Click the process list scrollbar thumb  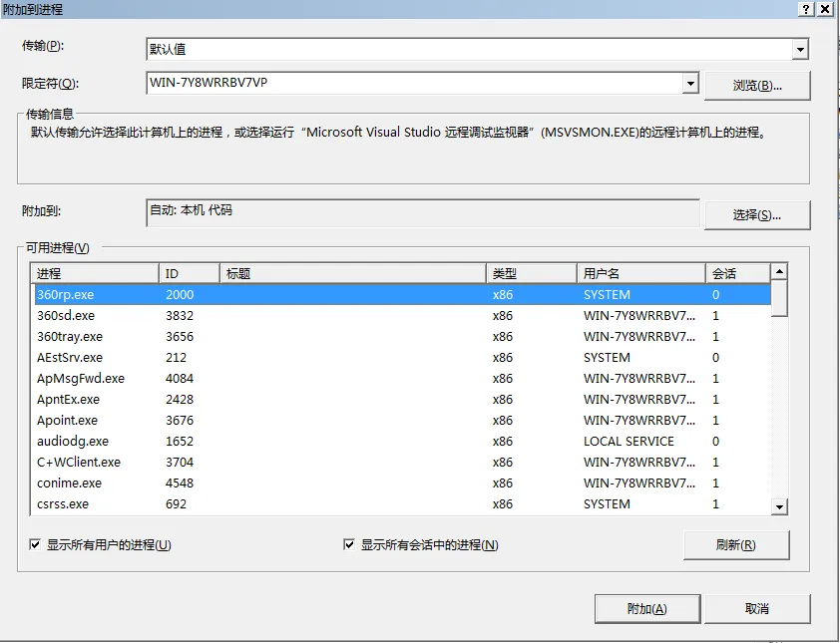pos(779,298)
